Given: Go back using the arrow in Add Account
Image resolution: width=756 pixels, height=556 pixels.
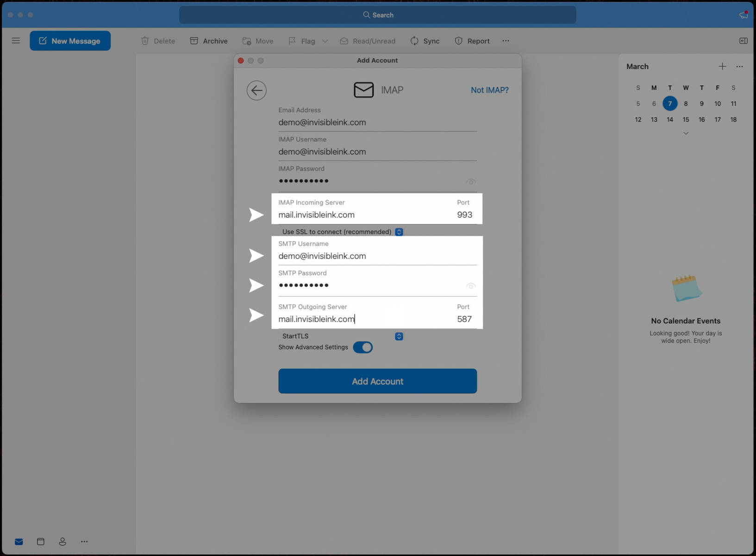Looking at the screenshot, I should point(256,90).
